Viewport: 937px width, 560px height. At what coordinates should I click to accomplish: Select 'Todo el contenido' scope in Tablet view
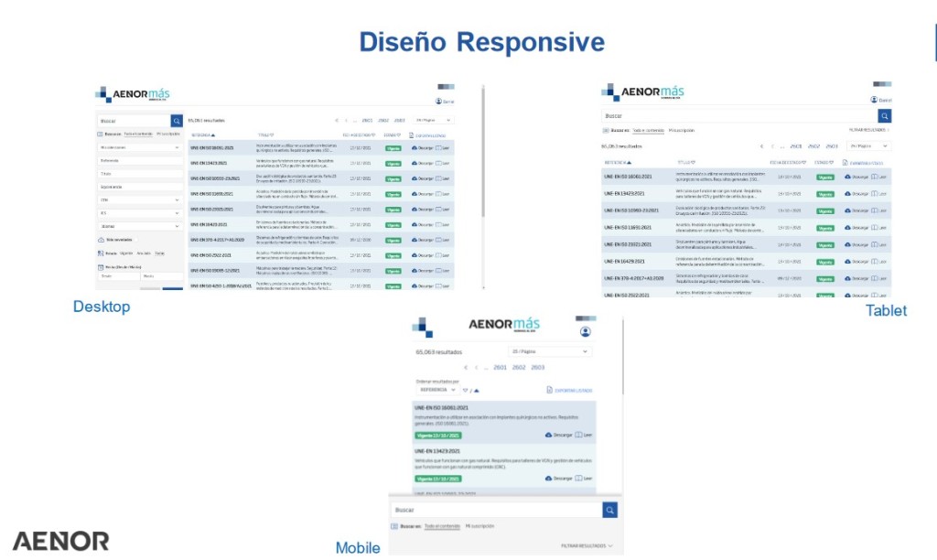point(648,131)
